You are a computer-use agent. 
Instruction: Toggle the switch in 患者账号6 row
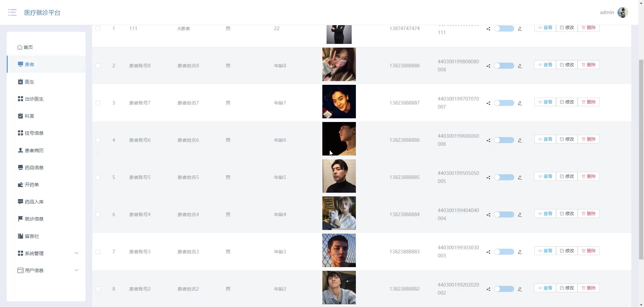504,140
